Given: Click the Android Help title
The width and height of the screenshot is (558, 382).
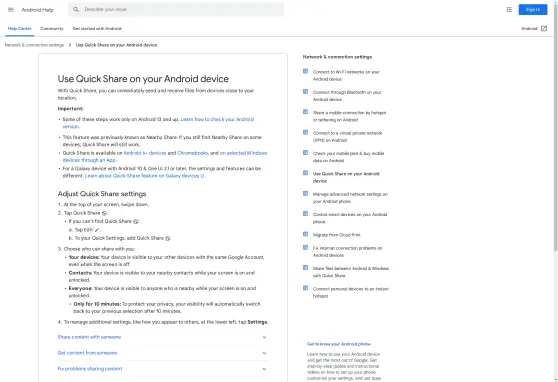Looking at the screenshot, I should (x=37, y=10).
